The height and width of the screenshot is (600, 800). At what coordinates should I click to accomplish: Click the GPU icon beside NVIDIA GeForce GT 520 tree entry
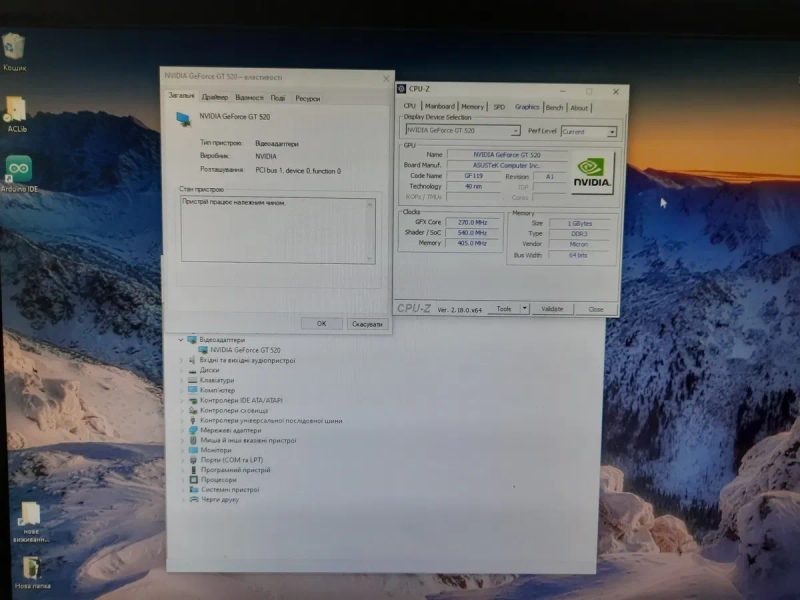[x=203, y=350]
